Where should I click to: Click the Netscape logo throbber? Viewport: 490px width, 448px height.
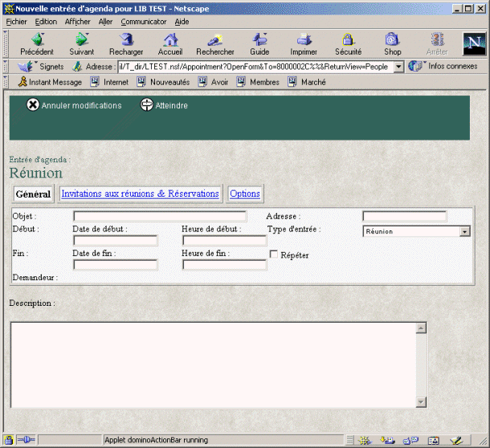(474, 43)
